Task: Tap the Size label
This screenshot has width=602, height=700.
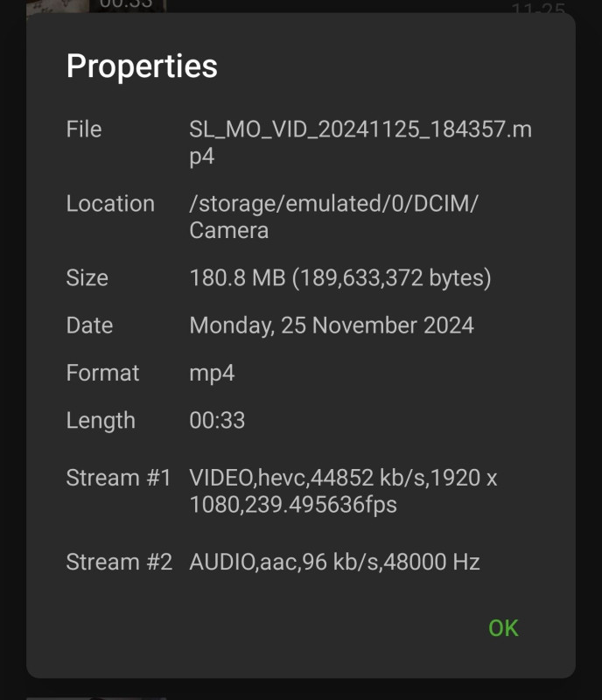Action: click(87, 277)
